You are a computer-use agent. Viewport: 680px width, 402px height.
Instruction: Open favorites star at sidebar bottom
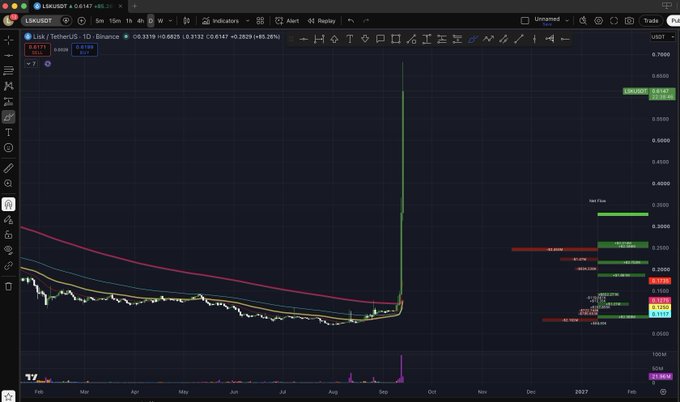(8, 396)
